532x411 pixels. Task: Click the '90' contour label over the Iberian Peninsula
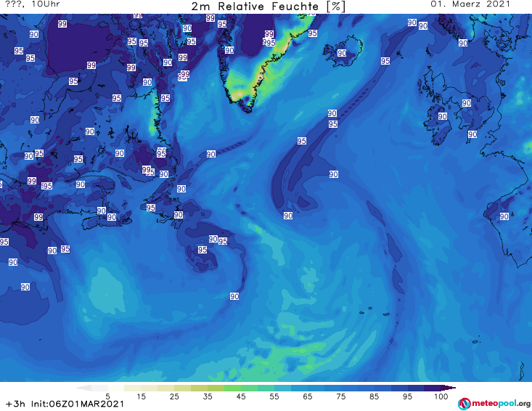[x=504, y=216]
